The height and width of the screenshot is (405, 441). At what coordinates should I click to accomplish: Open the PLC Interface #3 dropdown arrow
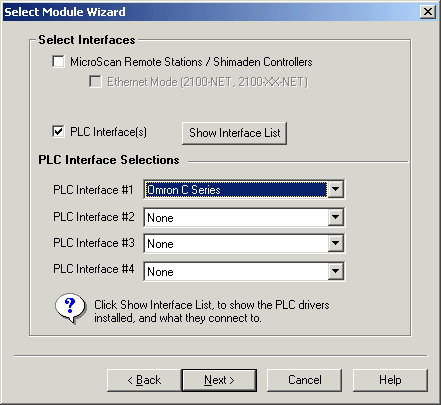336,243
